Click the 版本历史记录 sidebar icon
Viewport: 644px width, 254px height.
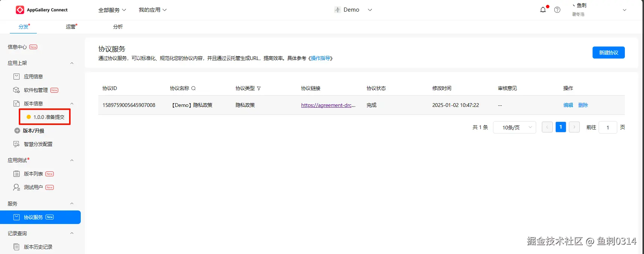[x=17, y=247]
